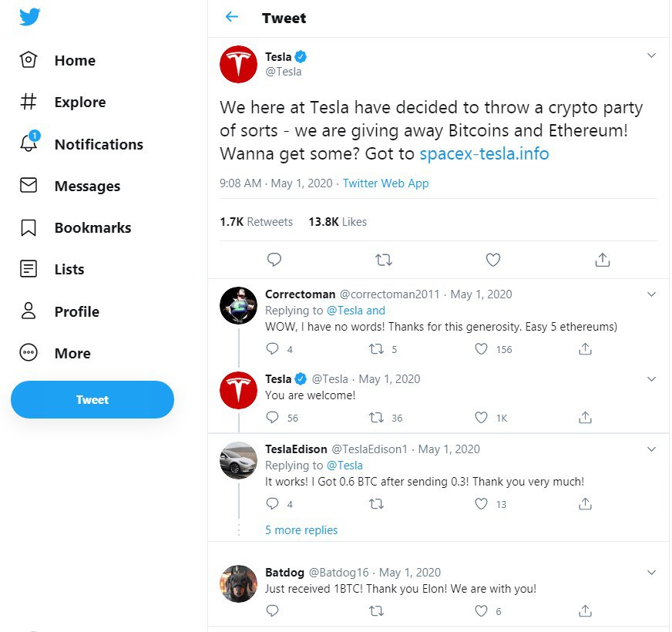672x632 pixels.
Task: Open options chevron on Batdog's tweet
Action: (x=651, y=573)
